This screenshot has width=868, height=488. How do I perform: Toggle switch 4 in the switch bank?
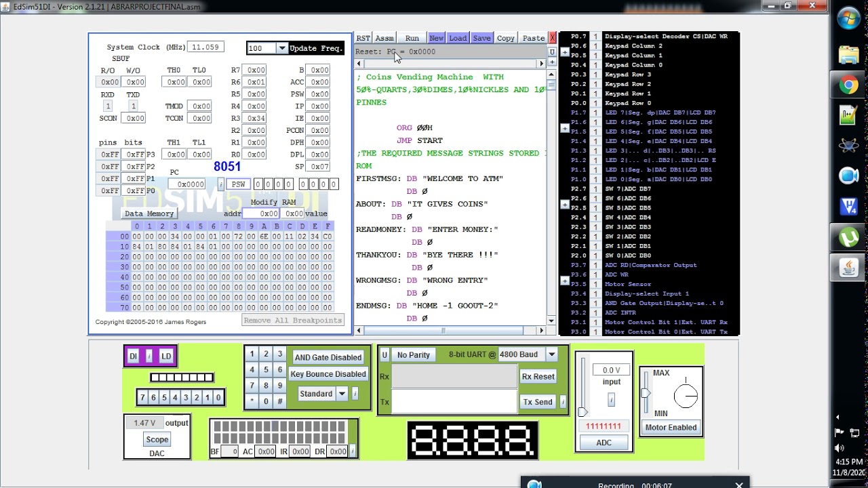(x=175, y=398)
